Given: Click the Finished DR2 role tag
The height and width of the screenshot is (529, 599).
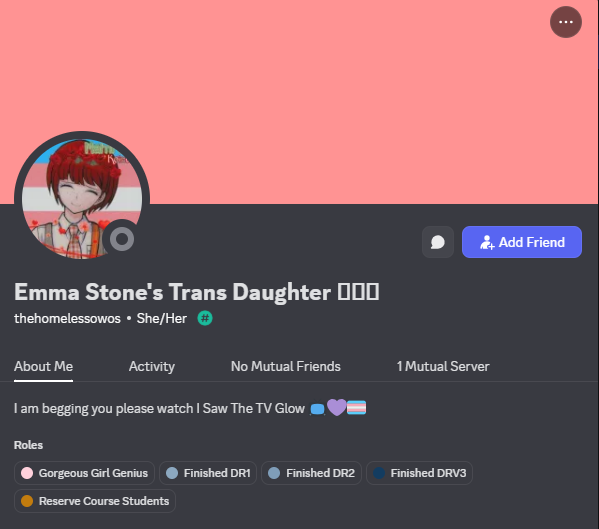Looking at the screenshot, I should point(311,473).
